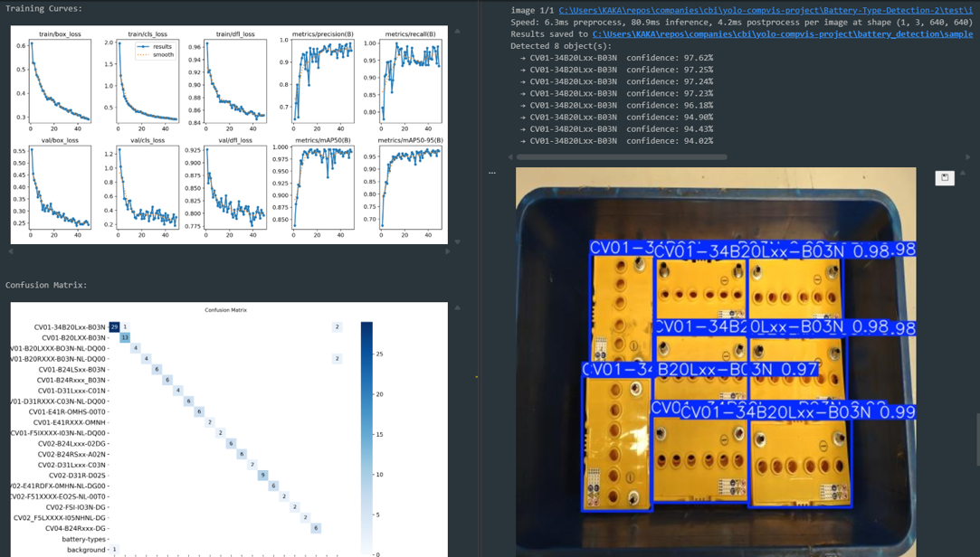Click the save image icon above detection result

point(945,178)
